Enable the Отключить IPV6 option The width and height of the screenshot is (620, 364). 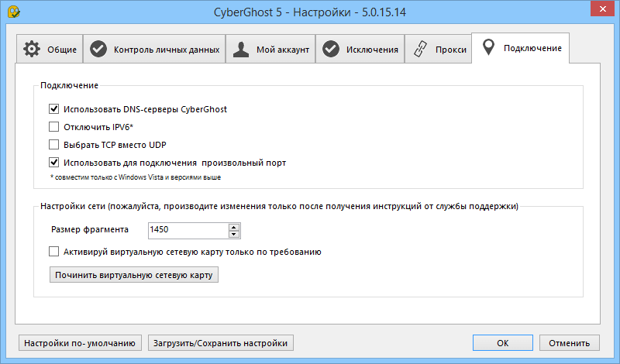54,127
